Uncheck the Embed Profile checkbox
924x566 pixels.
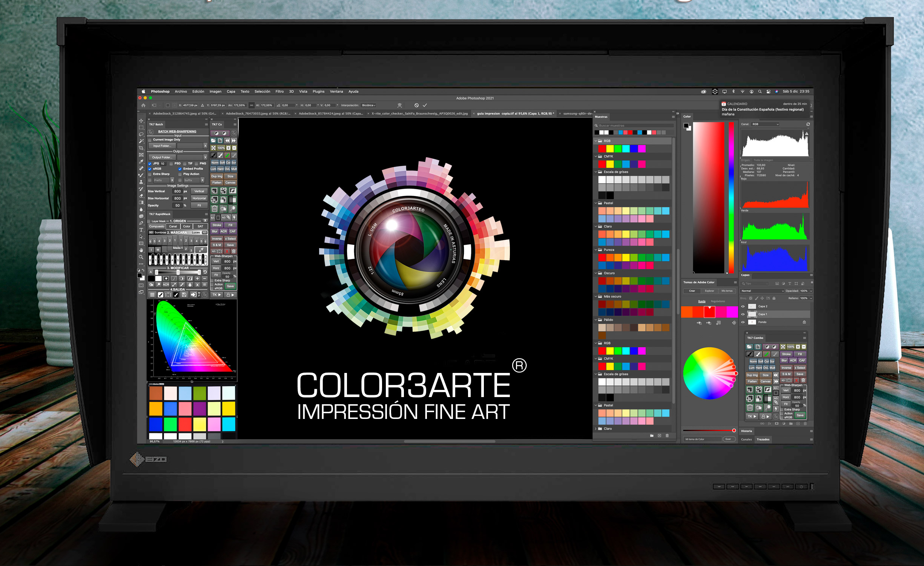(180, 169)
